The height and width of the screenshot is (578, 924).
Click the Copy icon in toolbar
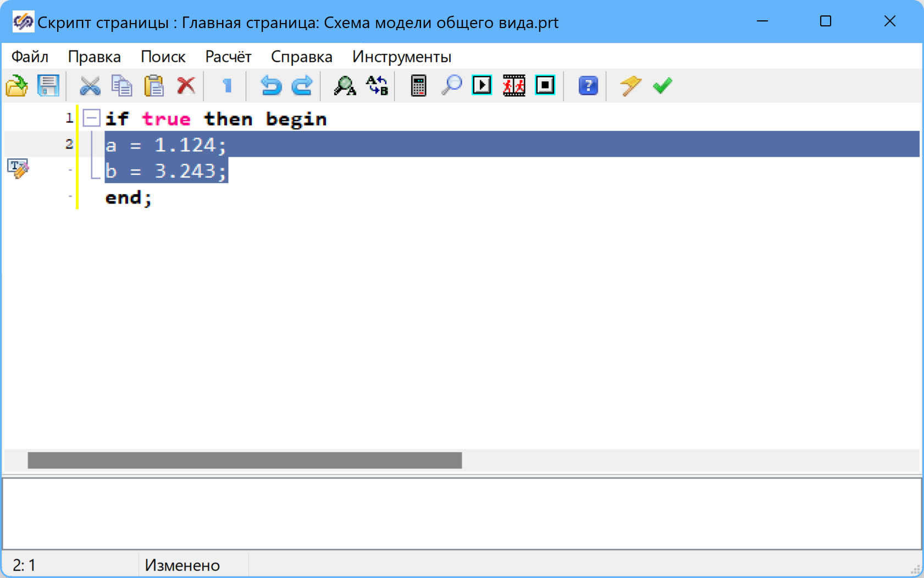121,86
